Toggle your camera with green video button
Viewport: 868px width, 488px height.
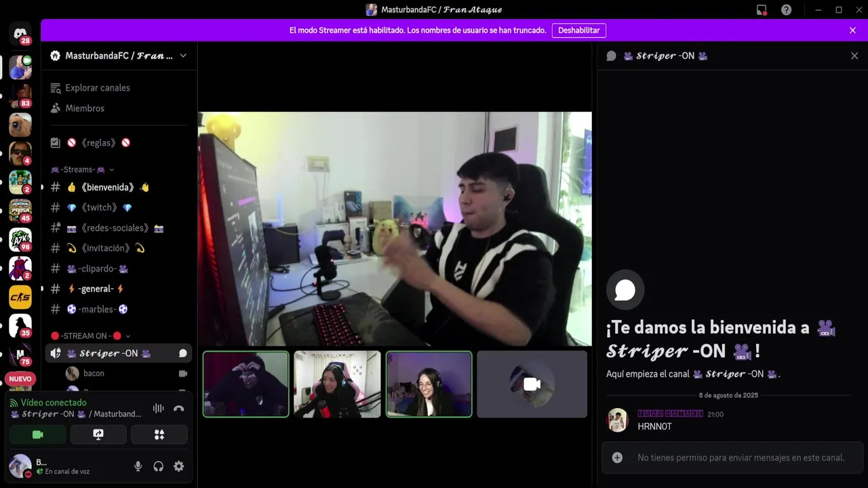38,434
